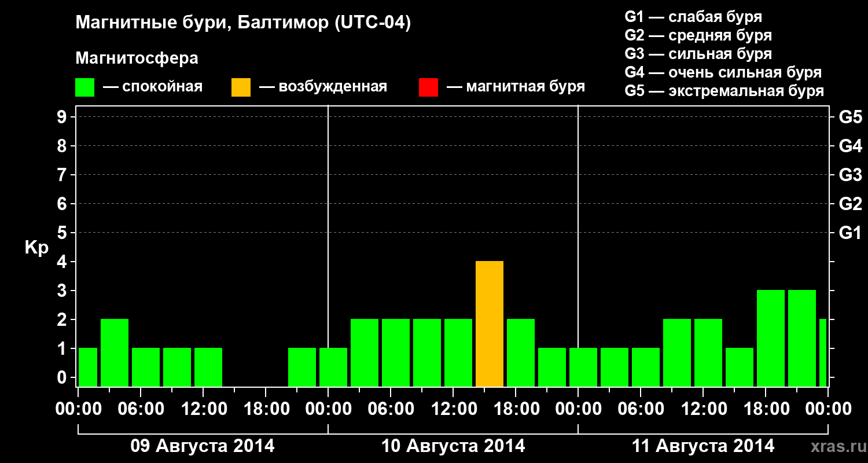Click the '09 Августа 2014' date label
This screenshot has height=463, width=868.
click(203, 446)
